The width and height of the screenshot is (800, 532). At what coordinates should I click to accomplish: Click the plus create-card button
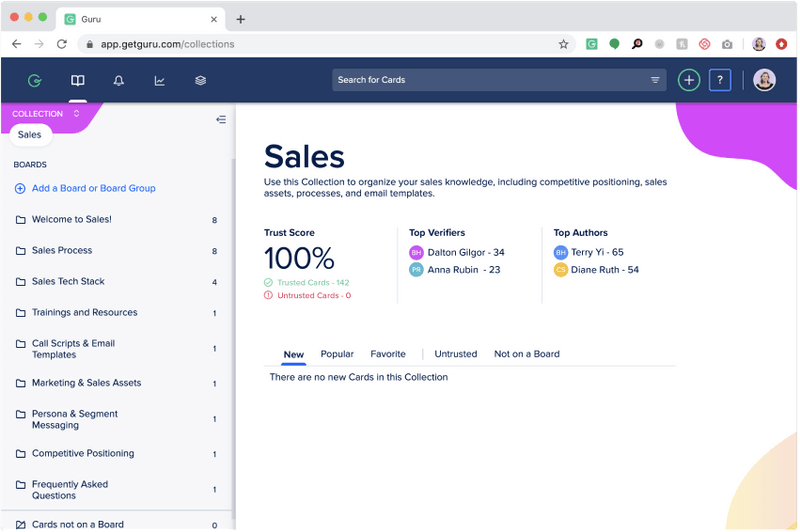coord(688,80)
